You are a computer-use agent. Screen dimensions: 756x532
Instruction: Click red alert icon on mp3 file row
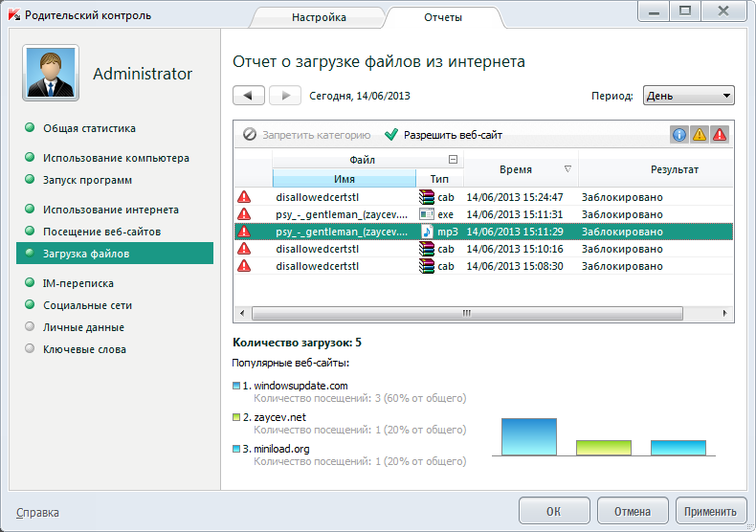(244, 232)
